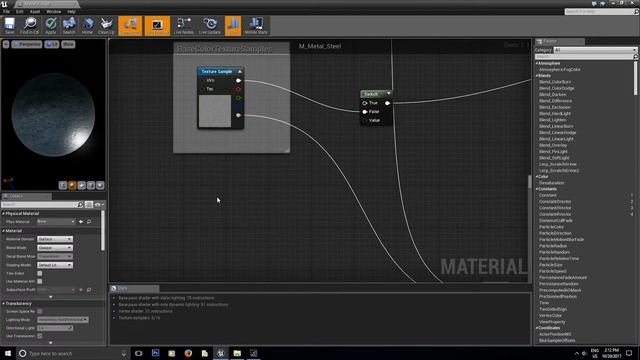The height and width of the screenshot is (360, 640).
Task: Click the Lit view mode button
Action: click(52, 44)
